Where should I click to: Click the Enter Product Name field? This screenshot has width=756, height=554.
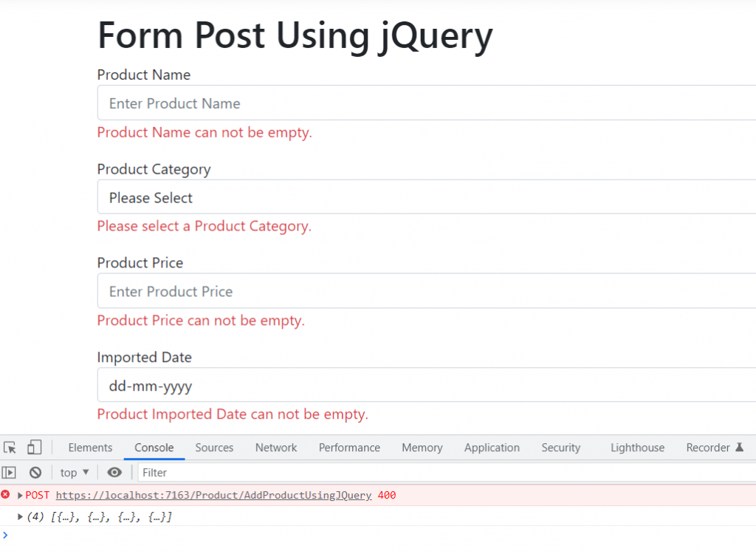(427, 103)
